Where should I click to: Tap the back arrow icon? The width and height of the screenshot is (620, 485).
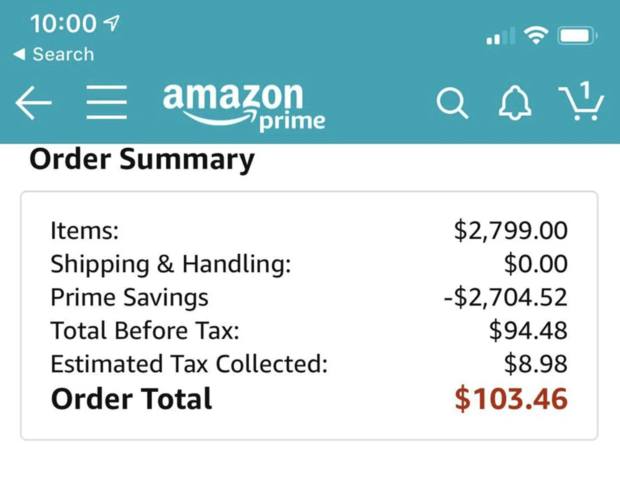(33, 103)
